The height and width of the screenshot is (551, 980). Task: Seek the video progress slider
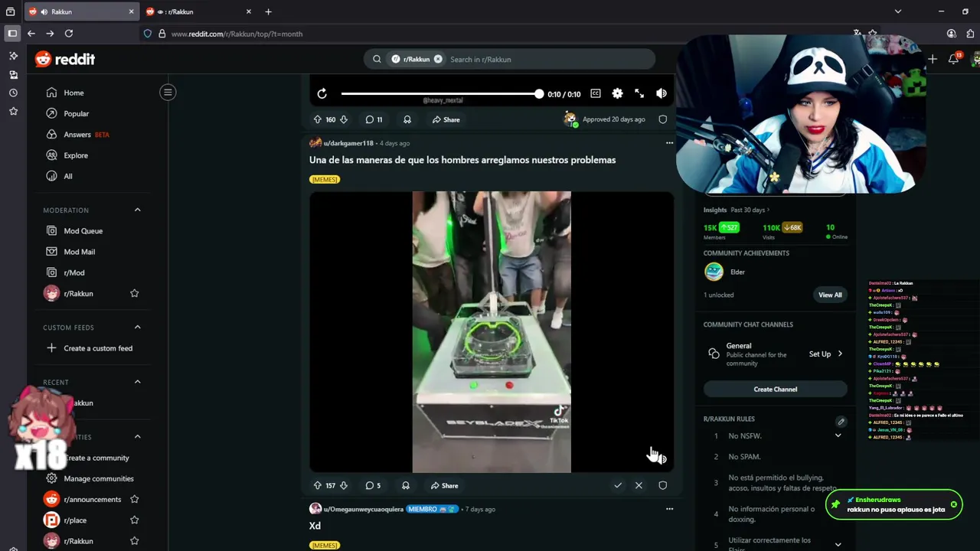tap(442, 93)
